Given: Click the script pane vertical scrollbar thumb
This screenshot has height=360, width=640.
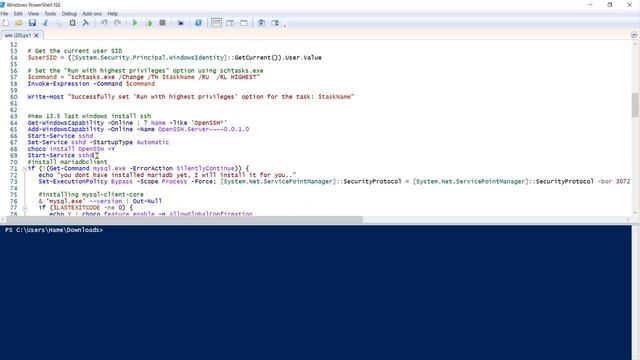Looking at the screenshot, I should click(x=635, y=105).
